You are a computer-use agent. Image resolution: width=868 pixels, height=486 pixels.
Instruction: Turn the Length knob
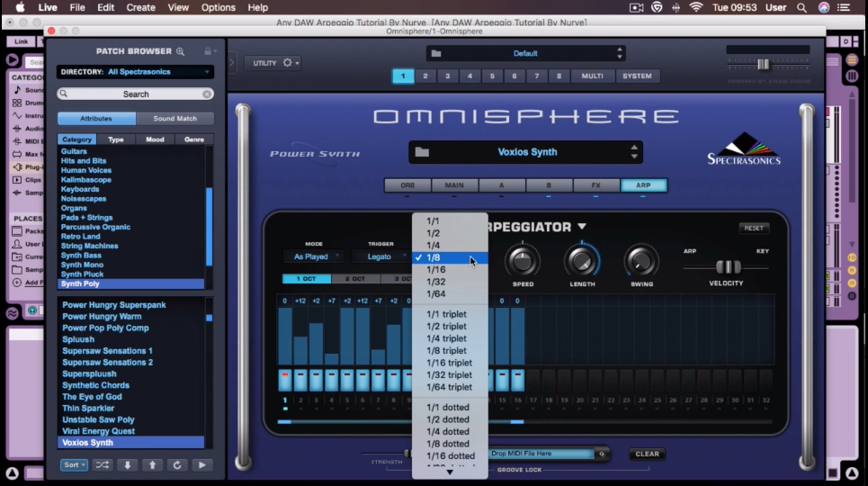[582, 262]
